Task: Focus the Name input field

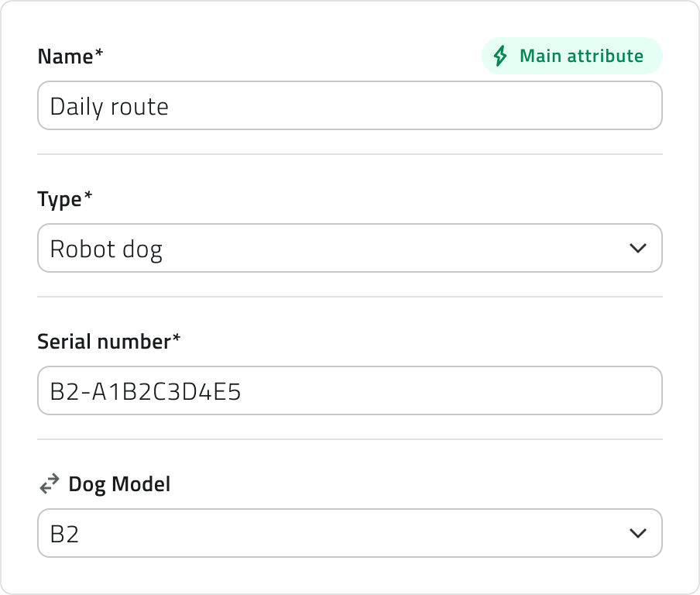Action: point(349,105)
